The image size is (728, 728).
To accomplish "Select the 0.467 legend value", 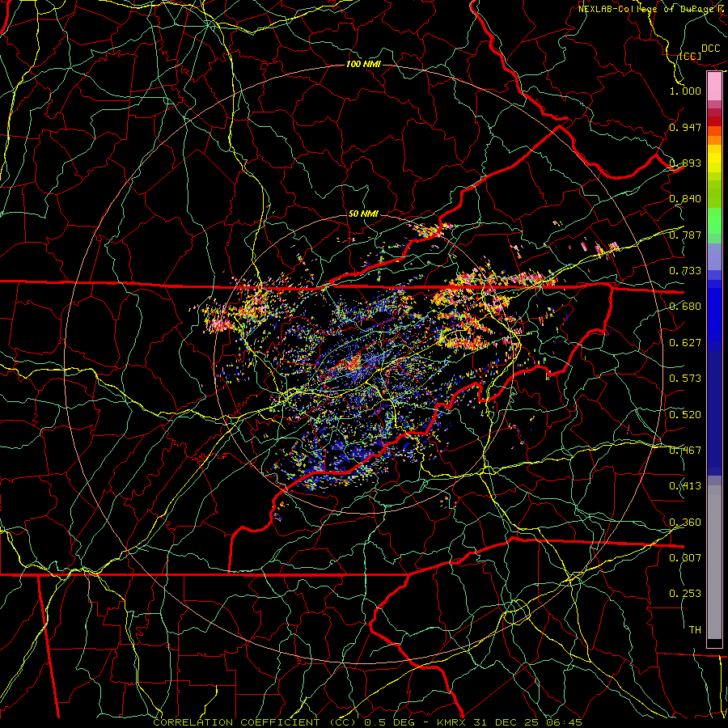I will (685, 451).
